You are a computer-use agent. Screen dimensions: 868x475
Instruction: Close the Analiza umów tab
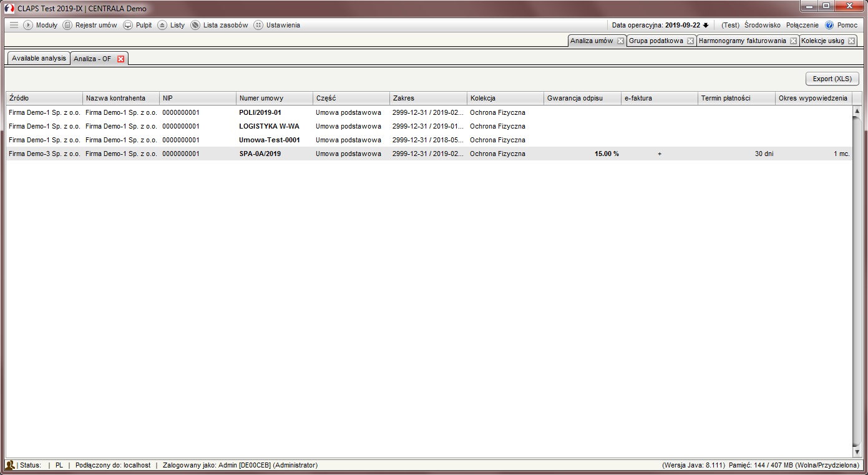pos(620,41)
